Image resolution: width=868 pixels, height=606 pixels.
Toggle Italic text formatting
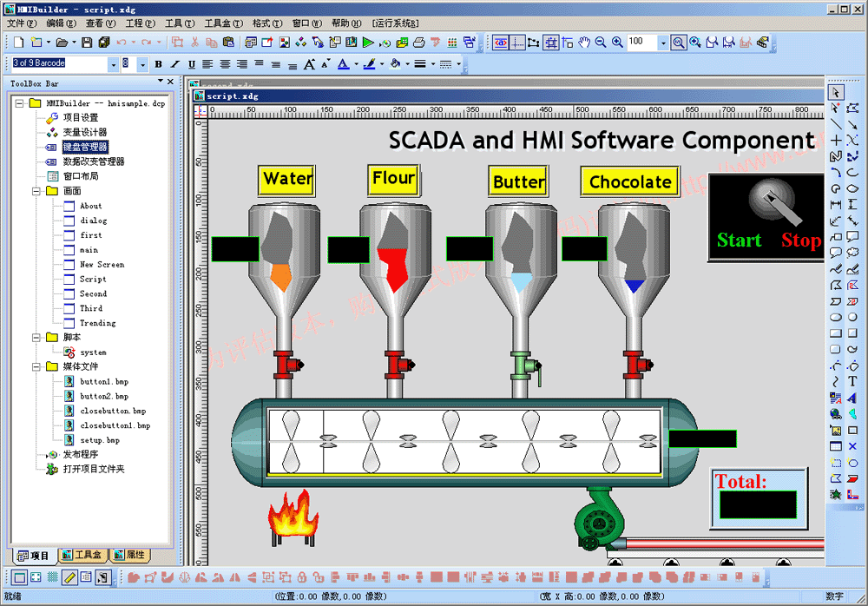tap(174, 64)
